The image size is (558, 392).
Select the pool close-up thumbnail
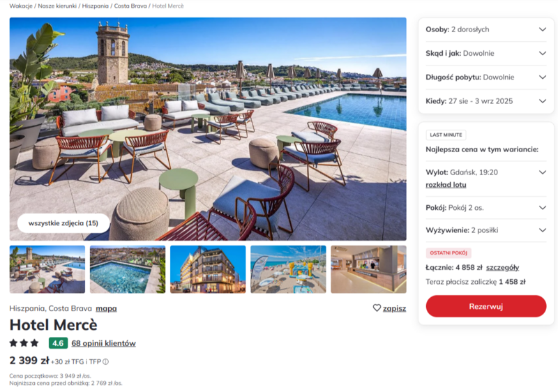tap(128, 269)
